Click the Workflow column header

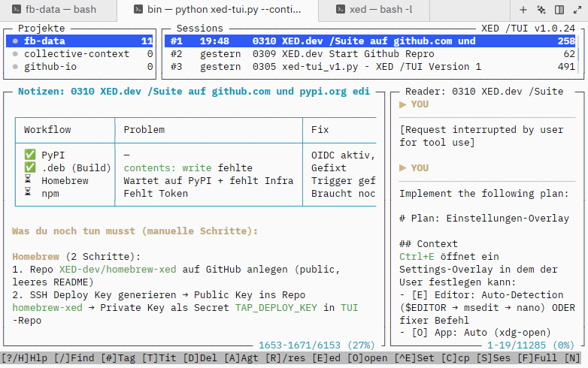pyautogui.click(x=47, y=129)
